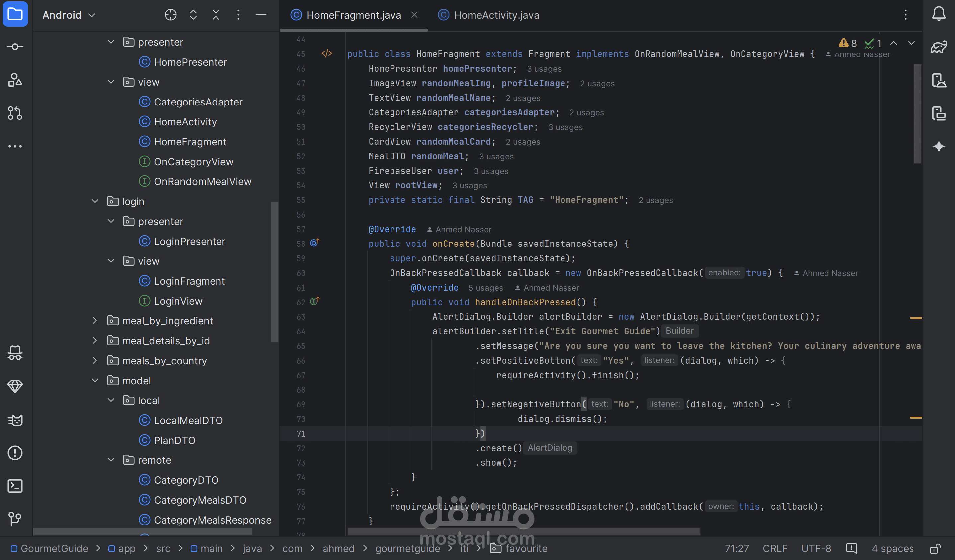Open the Notifications bell panel
955x560 pixels.
coord(939,14)
